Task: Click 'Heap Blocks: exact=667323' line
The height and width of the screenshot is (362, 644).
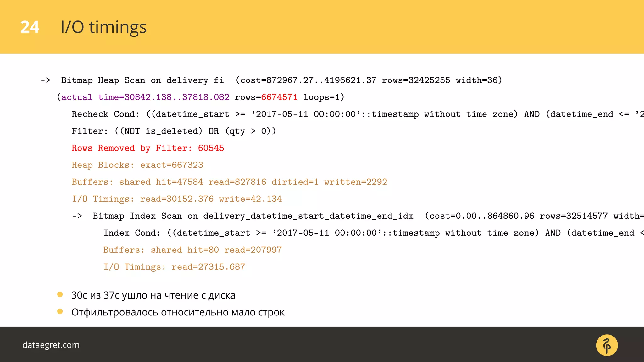Action: 137,165
